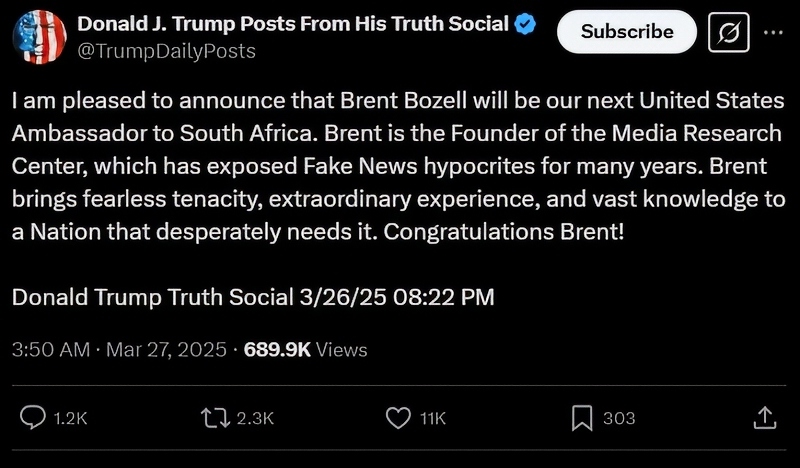Click the 1.2K reply count
This screenshot has height=468, width=800.
[70, 418]
